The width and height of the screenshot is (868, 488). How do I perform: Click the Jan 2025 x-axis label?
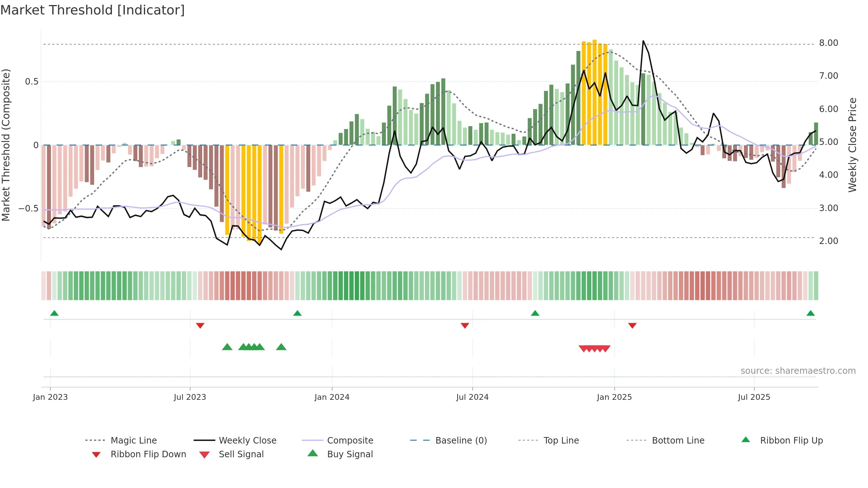[614, 397]
